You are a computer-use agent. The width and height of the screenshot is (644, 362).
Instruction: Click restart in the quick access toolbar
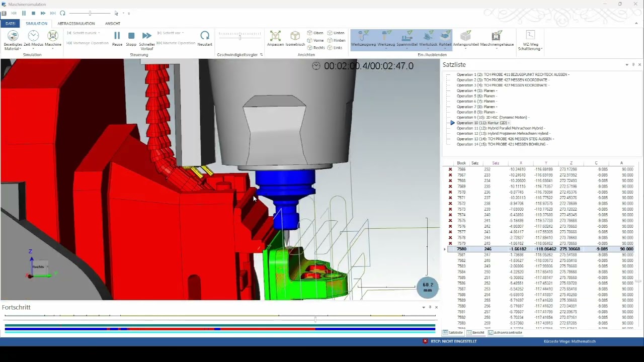(62, 13)
